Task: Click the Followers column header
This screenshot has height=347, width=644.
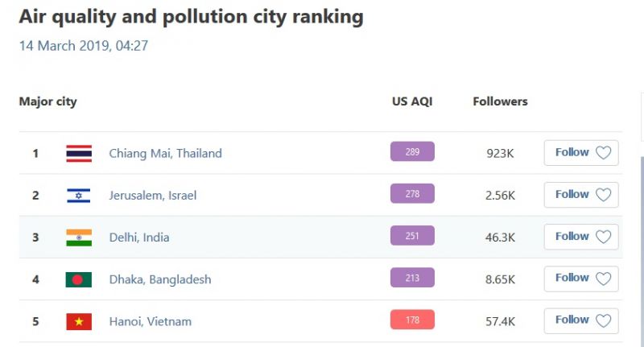Action: pos(500,101)
